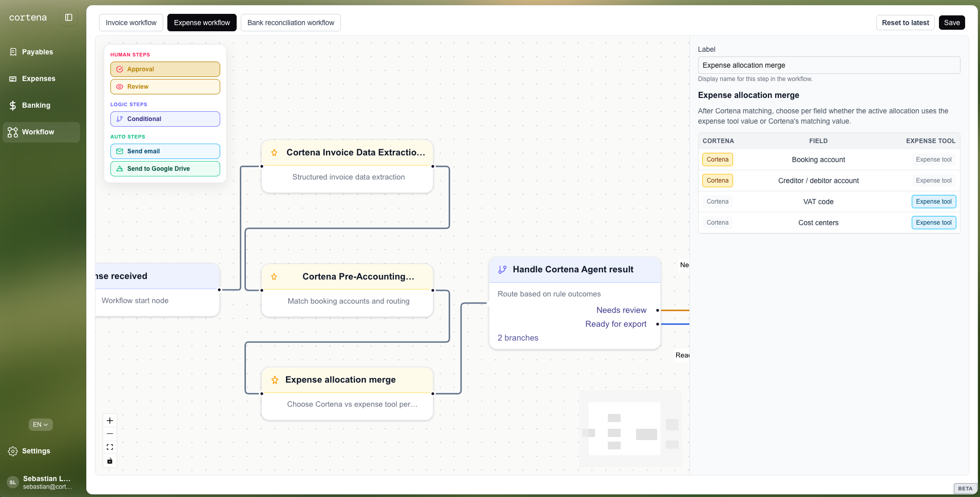The image size is (980, 497).
Task: Click the Approval checkmark icon
Action: click(120, 69)
